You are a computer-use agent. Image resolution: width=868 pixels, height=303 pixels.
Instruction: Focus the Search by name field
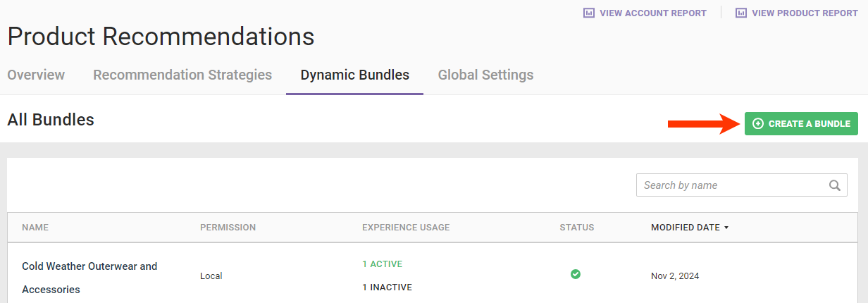pyautogui.click(x=733, y=185)
